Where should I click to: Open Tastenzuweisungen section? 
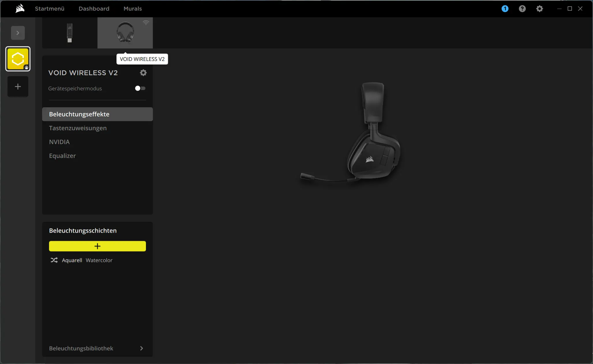point(78,128)
